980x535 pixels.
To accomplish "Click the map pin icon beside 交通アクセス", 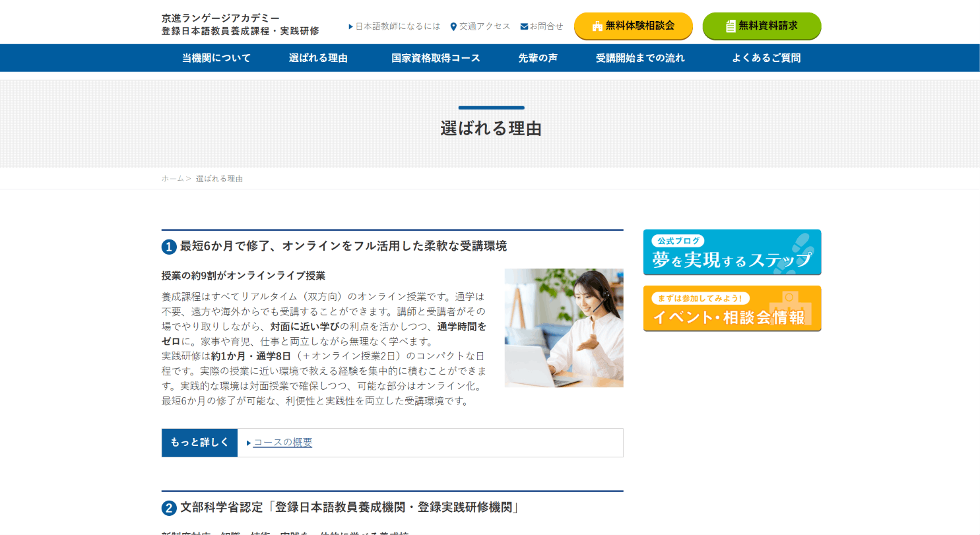I will tap(453, 27).
